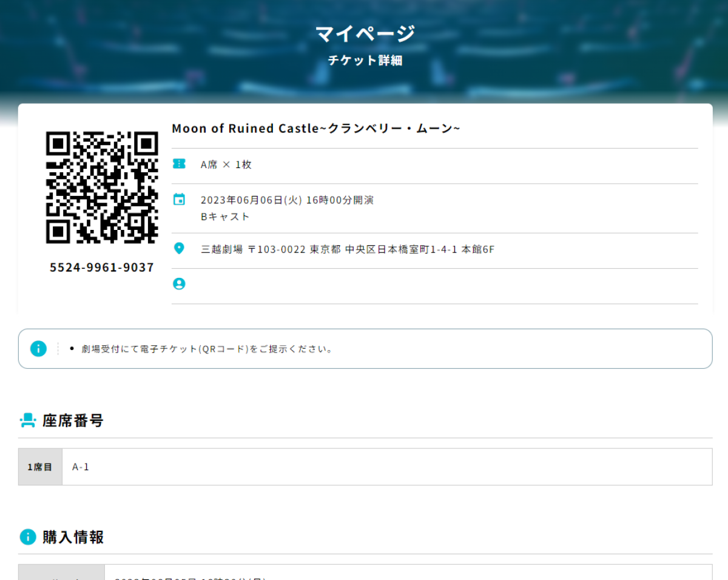Click the ticket QR code image
This screenshot has width=728, height=580.
click(102, 187)
